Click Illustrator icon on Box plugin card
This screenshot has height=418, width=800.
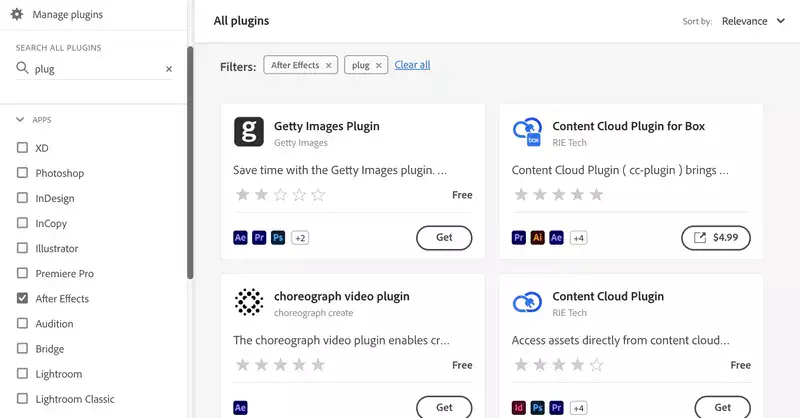pos(538,238)
